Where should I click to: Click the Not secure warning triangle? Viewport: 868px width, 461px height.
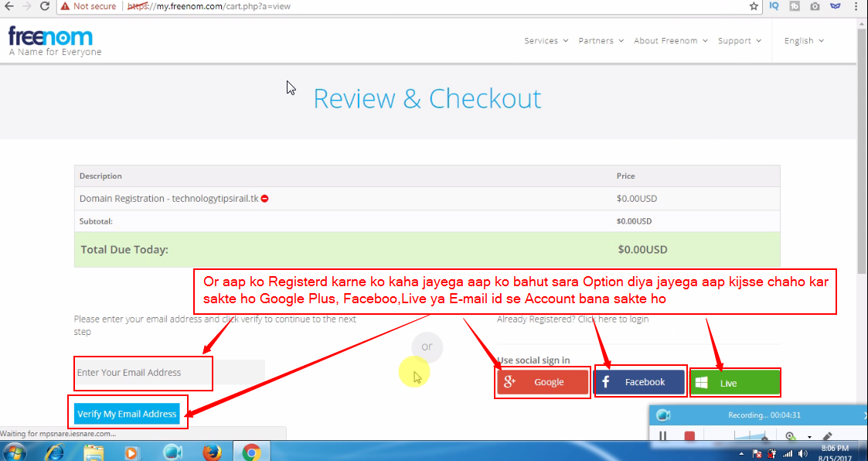pyautogui.click(x=66, y=6)
